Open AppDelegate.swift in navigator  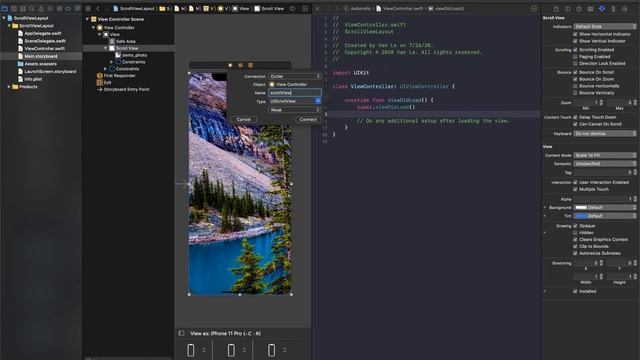click(43, 33)
